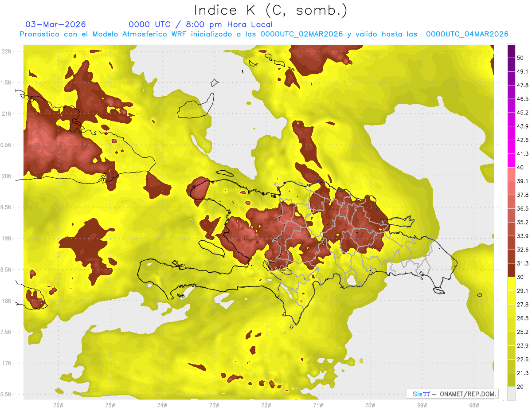Click the '17N' latitude label

[7, 363]
